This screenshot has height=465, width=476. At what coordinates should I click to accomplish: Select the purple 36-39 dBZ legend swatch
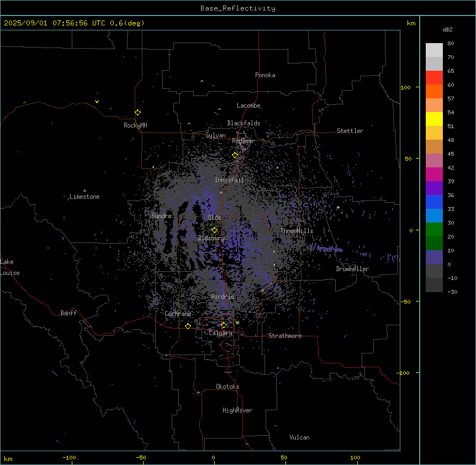pyautogui.click(x=434, y=188)
